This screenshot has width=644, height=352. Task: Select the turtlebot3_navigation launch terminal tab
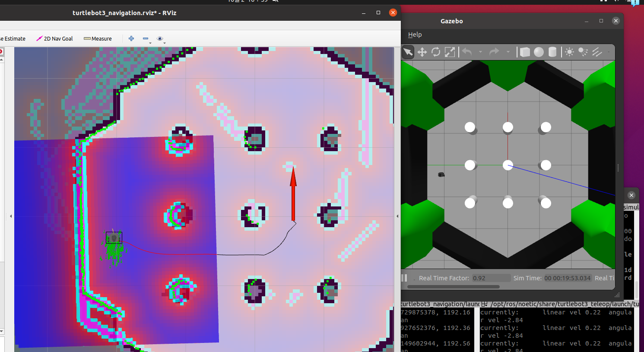click(x=440, y=304)
